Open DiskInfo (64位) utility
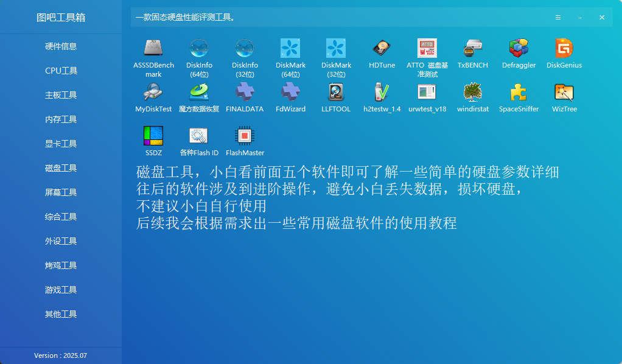The image size is (622, 364). (x=199, y=58)
